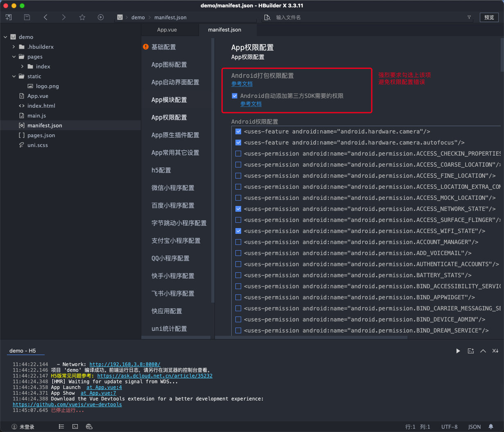
Task: Open the 192.168.3.8:8080 network link
Action: pyautogui.click(x=125, y=364)
